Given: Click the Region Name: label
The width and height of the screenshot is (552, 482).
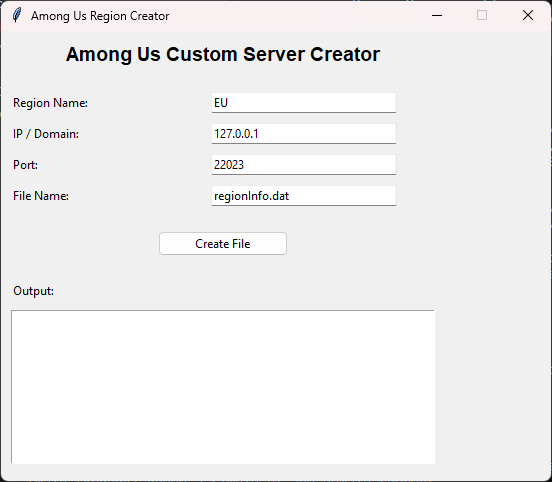Looking at the screenshot, I should [x=50, y=103].
